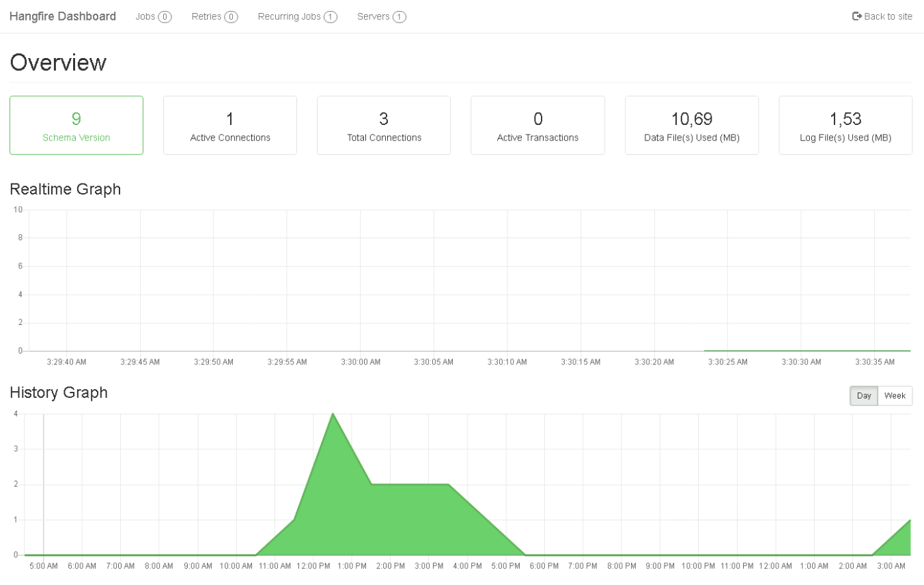Viewport: 924px width, 585px height.
Task: Click the Overview page heading
Action: tap(58, 63)
